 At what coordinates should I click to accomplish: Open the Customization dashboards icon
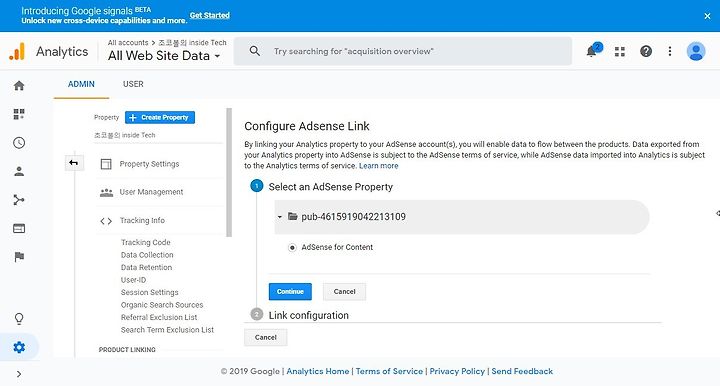tap(19, 114)
